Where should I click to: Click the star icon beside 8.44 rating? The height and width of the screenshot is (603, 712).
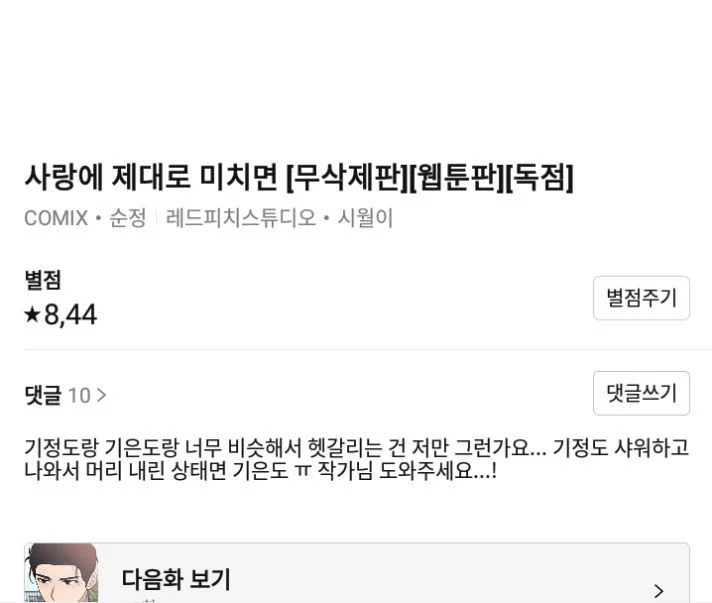pyautogui.click(x=32, y=314)
